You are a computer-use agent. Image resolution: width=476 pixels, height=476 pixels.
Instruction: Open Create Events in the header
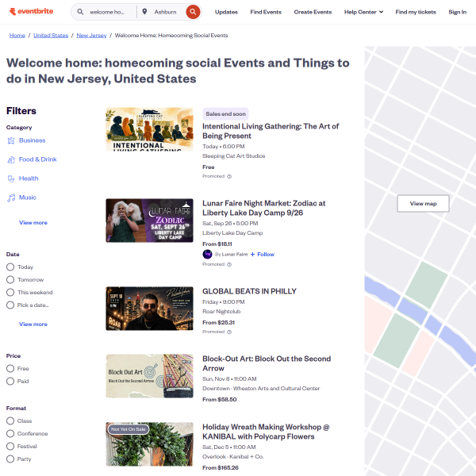coord(313,12)
